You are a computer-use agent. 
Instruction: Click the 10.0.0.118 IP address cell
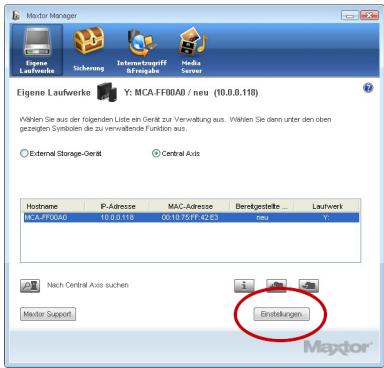point(117,218)
